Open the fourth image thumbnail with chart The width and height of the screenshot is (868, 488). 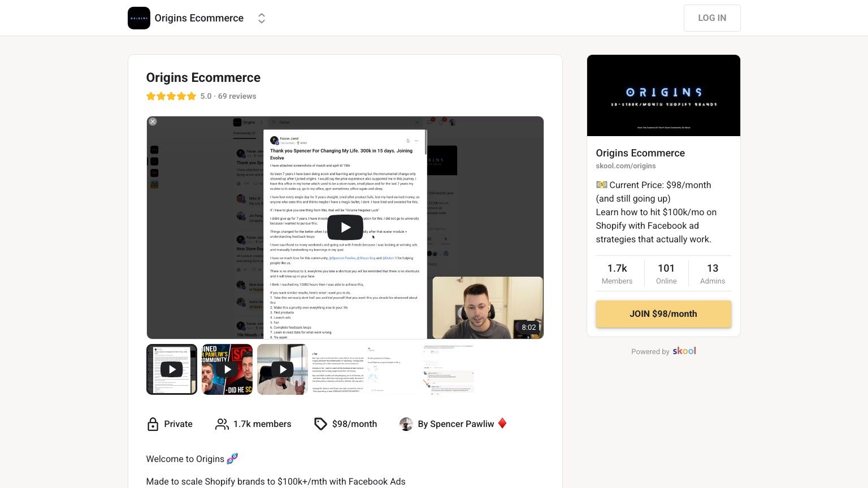point(338,369)
